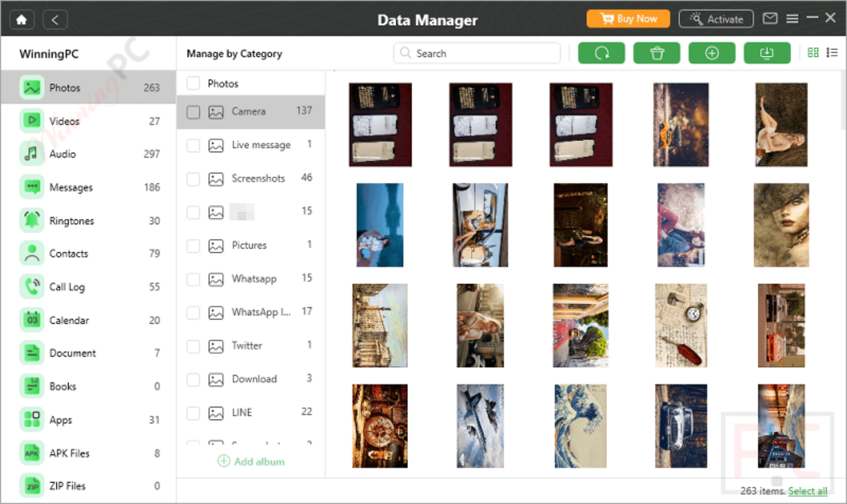Image resolution: width=847 pixels, height=504 pixels.
Task: Click Add album link
Action: click(251, 461)
